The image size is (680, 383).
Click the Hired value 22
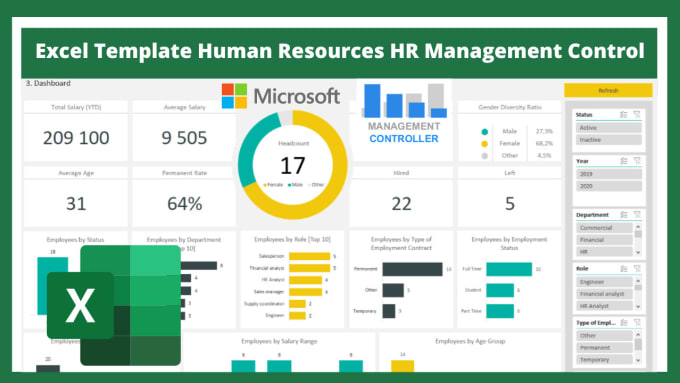[401, 204]
